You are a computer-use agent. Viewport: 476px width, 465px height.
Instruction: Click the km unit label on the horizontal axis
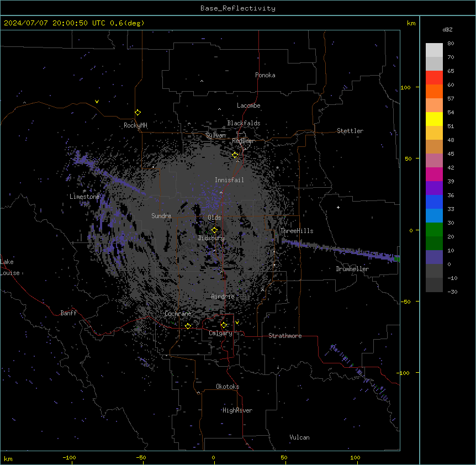pos(8,458)
